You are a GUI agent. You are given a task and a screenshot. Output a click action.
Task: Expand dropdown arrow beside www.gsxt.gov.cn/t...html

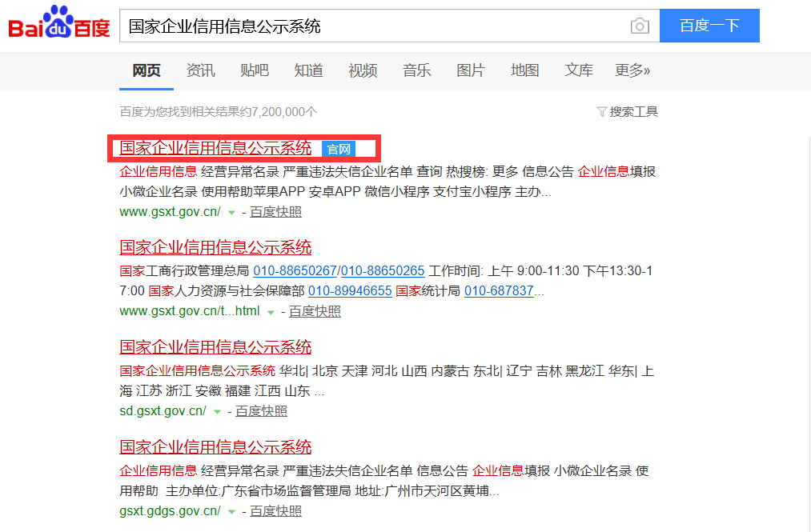point(271,312)
